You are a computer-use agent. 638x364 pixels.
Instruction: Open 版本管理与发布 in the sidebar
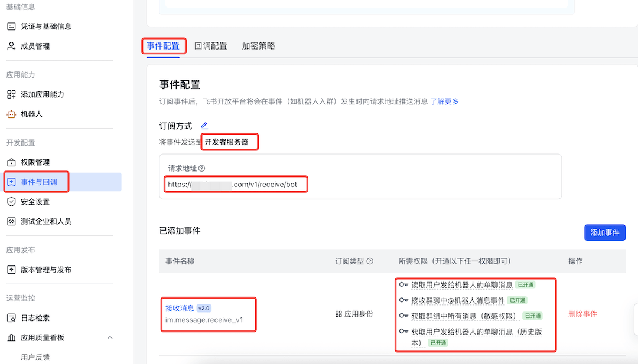(45, 270)
